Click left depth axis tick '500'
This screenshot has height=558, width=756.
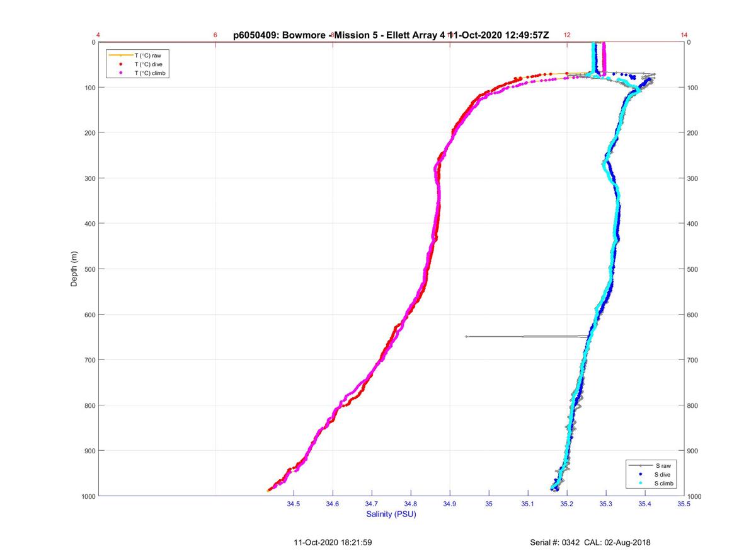pos(89,269)
